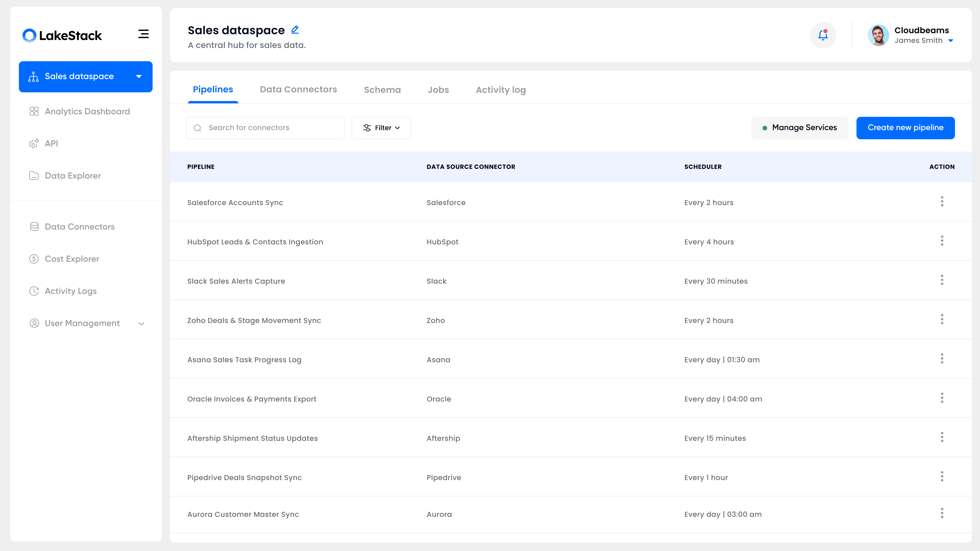This screenshot has width=980, height=551.
Task: Click the notification bell icon
Action: click(823, 35)
